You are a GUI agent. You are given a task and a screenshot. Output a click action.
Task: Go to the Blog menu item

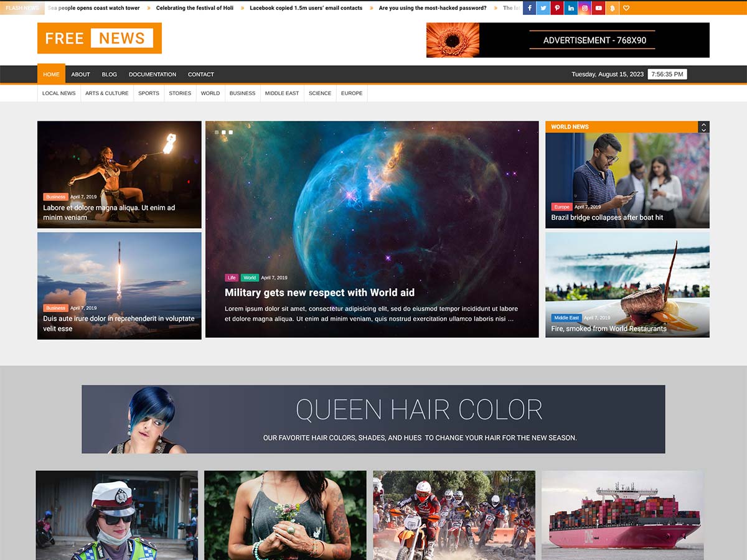(109, 75)
